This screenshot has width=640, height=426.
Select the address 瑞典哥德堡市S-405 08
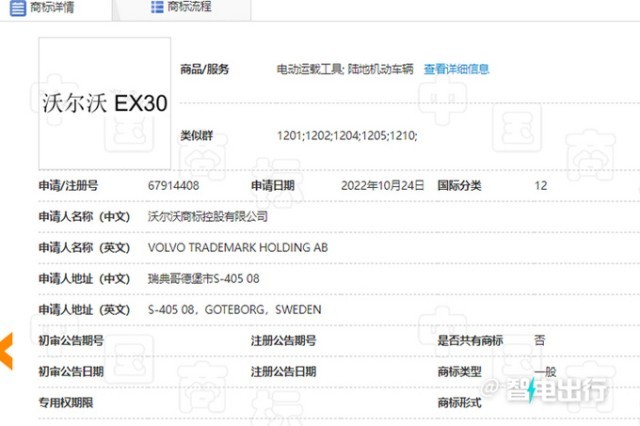click(204, 279)
